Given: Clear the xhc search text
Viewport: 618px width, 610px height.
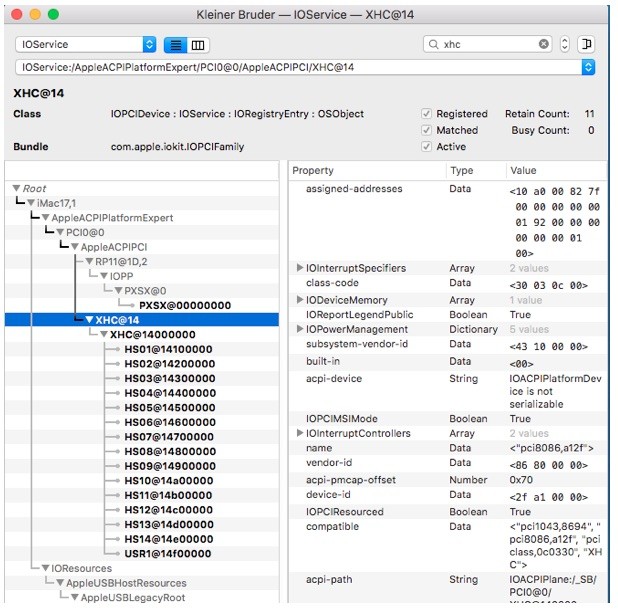Looking at the screenshot, I should point(544,45).
